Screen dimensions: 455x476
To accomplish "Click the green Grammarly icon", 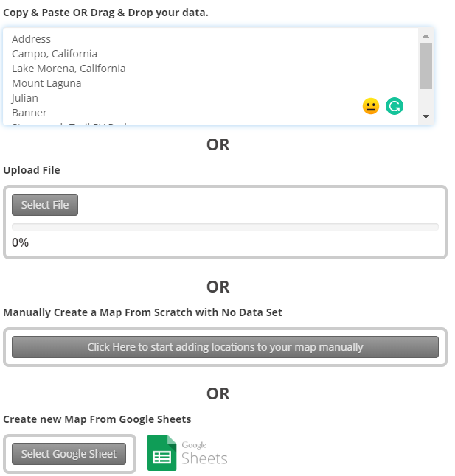I will pyautogui.click(x=395, y=106).
